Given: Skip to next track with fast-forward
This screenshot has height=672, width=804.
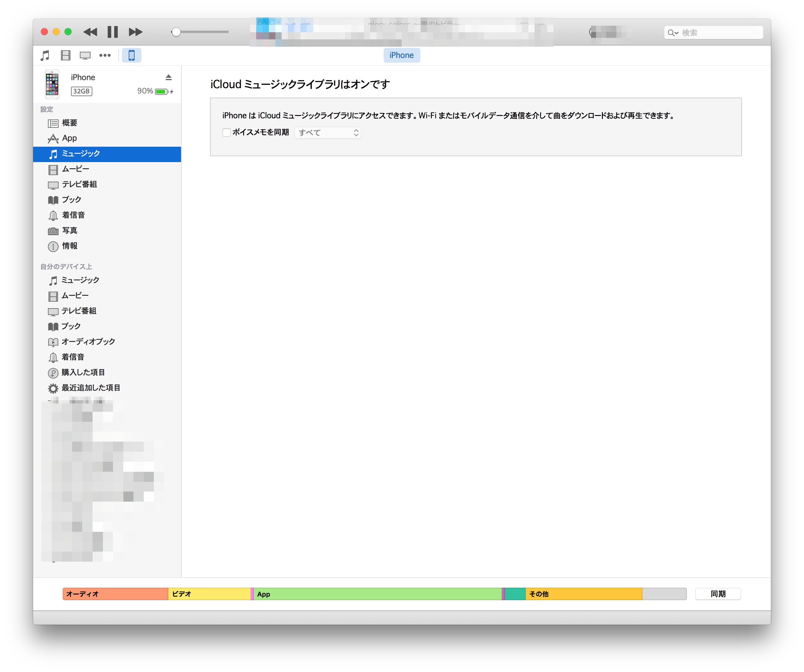Looking at the screenshot, I should 135,32.
